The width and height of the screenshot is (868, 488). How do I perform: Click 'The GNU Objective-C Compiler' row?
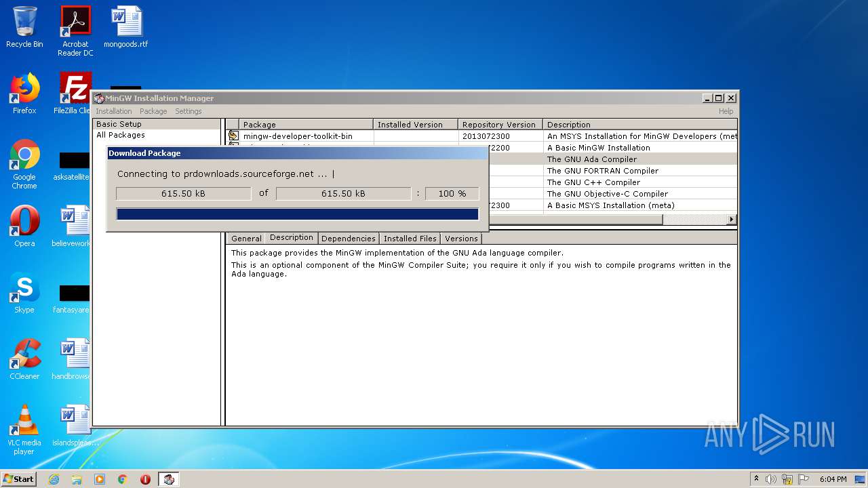click(x=608, y=194)
